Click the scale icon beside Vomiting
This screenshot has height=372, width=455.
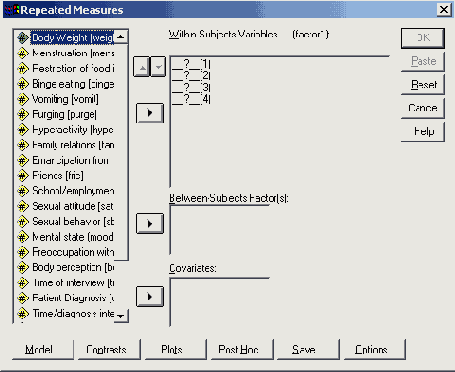click(23, 99)
